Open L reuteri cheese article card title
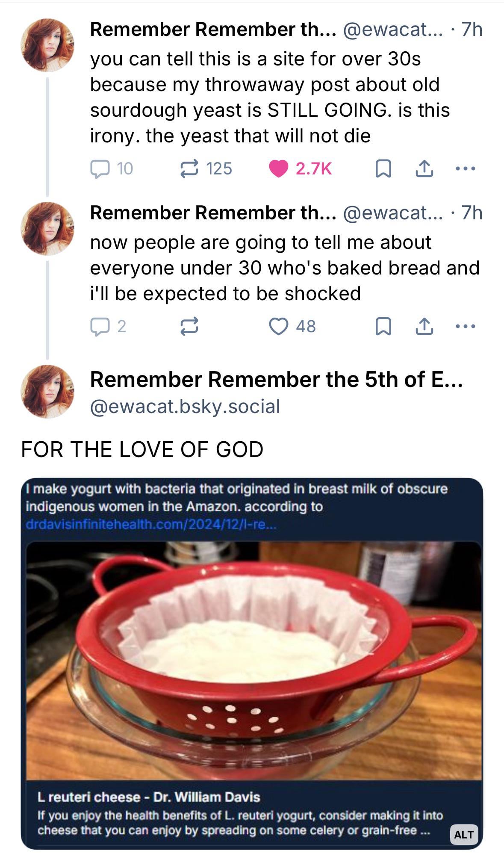 (149, 797)
